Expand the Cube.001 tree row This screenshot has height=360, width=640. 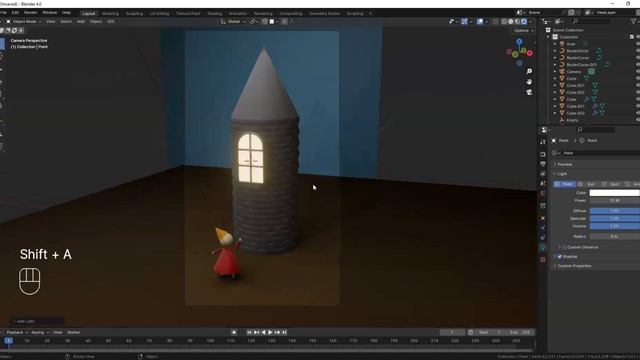point(555,106)
